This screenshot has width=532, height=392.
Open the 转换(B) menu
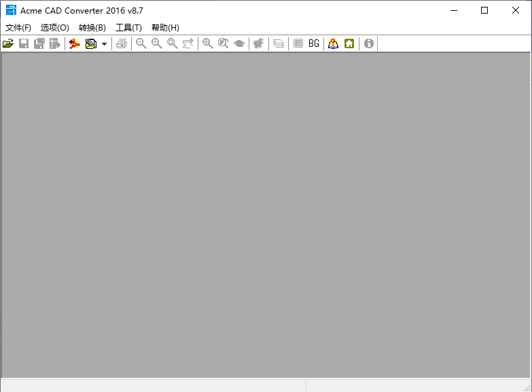92,28
